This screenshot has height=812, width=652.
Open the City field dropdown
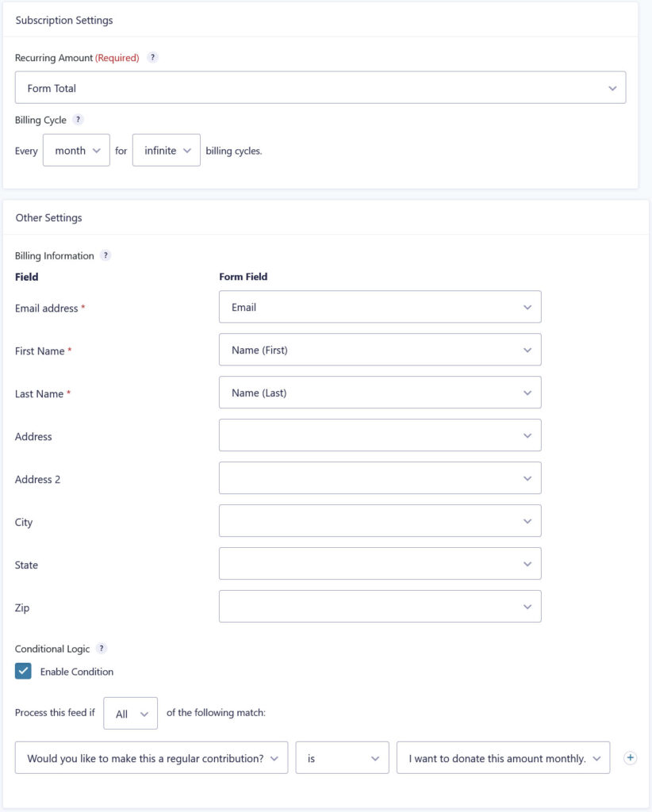click(x=379, y=520)
